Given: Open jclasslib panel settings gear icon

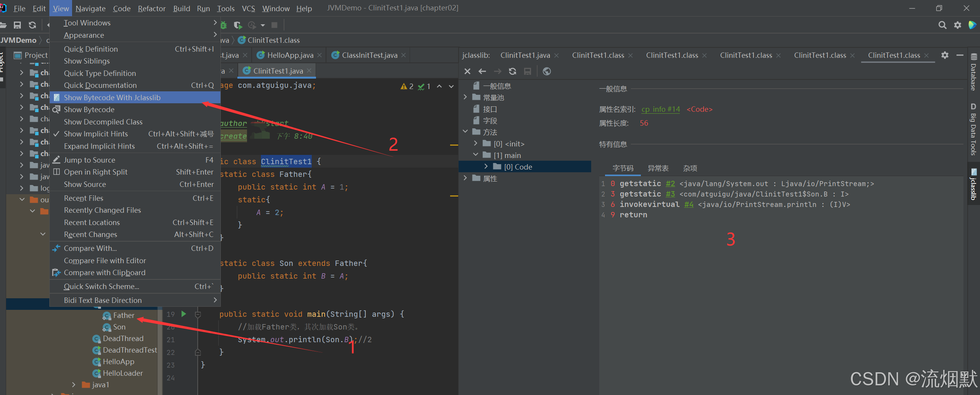Looking at the screenshot, I should (945, 55).
